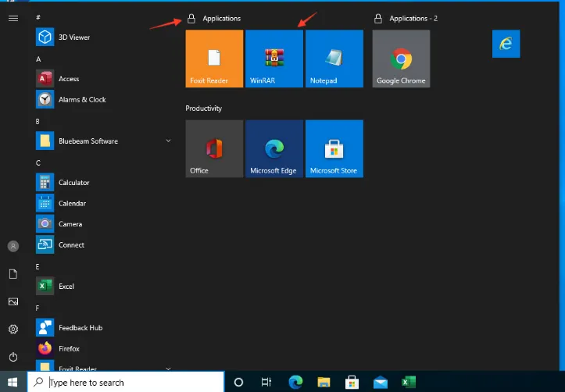Open Microsoft Store from the taskbar
Viewport: 565px width, 392px height.
tap(352, 382)
